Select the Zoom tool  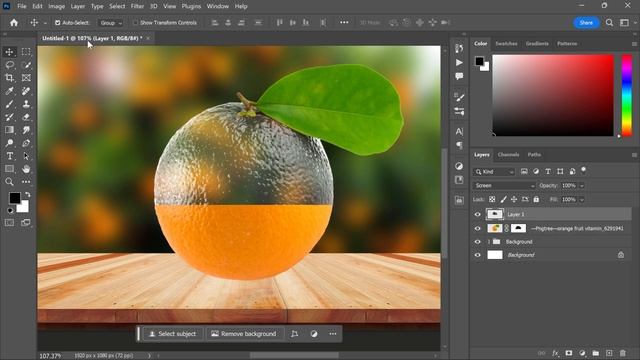pos(9,182)
